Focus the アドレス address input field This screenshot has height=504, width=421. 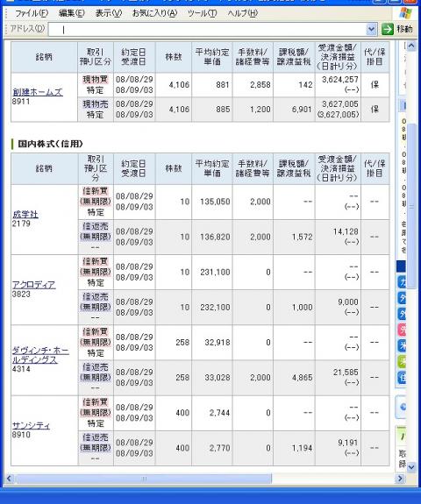[208, 29]
